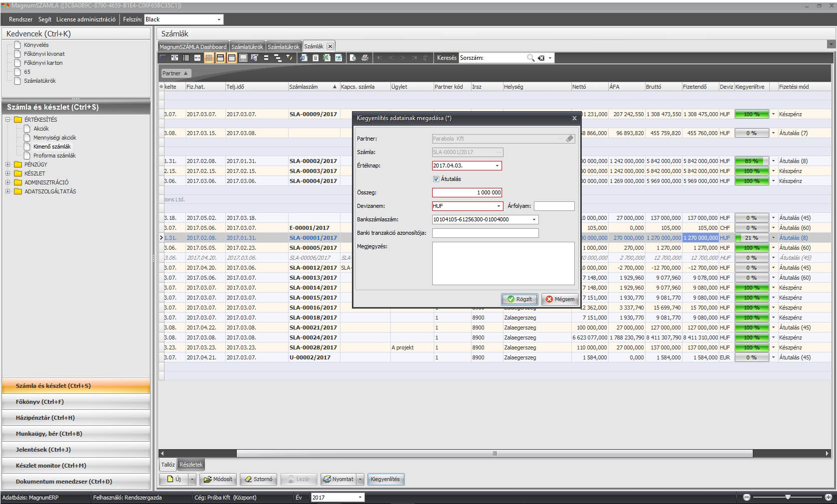
Task: Click the Mégsem cancel button
Action: point(559,299)
